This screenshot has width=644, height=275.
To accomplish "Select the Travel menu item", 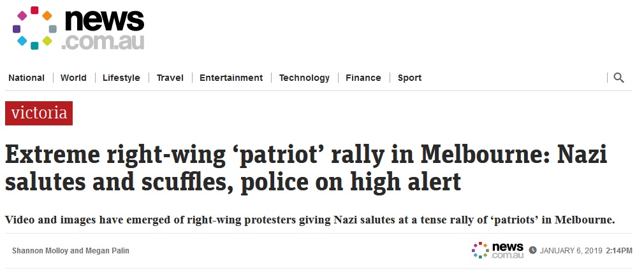I will click(x=170, y=78).
